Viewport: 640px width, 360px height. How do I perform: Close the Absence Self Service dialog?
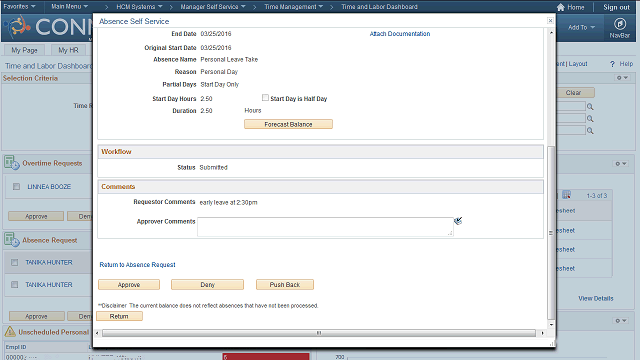coord(550,20)
